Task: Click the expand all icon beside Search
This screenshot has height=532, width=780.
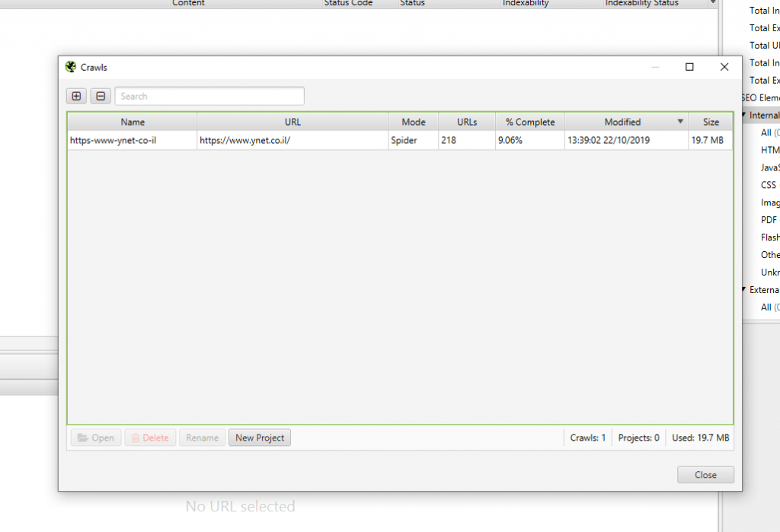Action: [x=76, y=96]
